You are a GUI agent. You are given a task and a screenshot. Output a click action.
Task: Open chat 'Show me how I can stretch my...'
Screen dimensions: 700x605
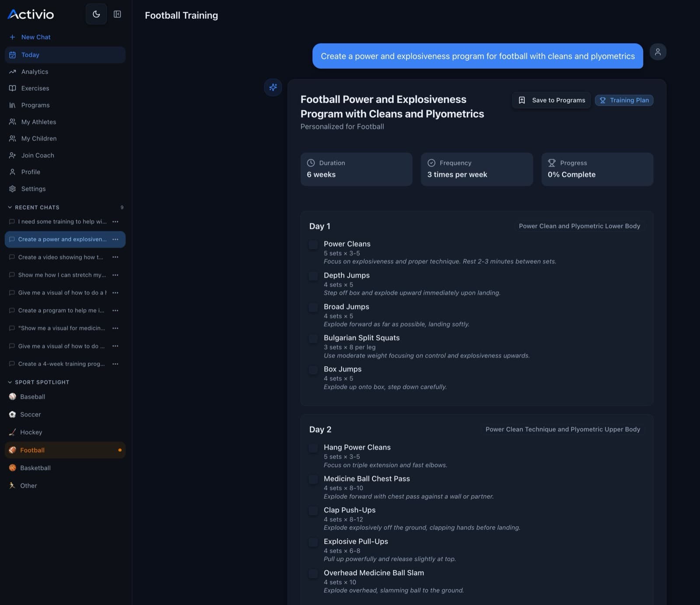tap(62, 275)
